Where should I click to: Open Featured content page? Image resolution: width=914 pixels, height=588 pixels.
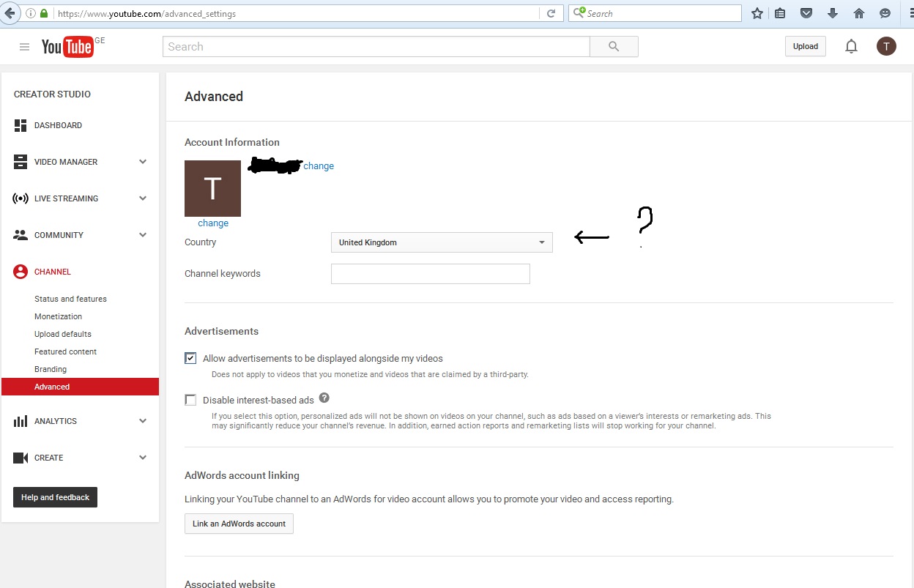(x=65, y=351)
